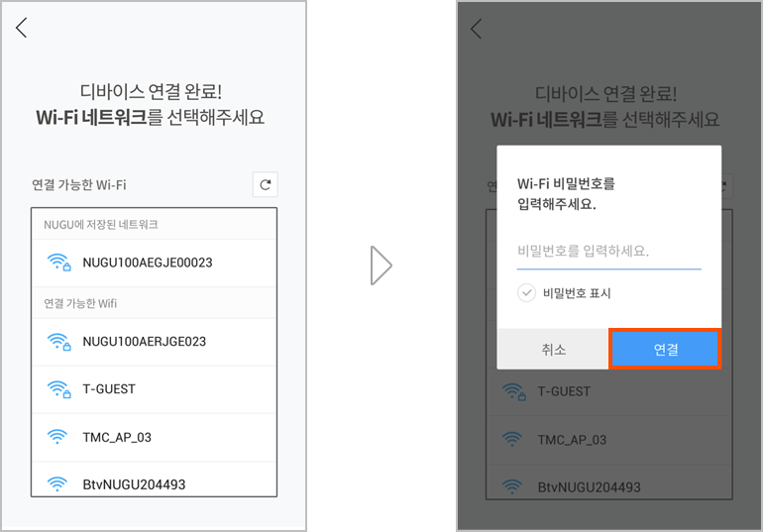The height and width of the screenshot is (532, 763).
Task: Refresh the available Wi-Fi list
Action: point(266,184)
